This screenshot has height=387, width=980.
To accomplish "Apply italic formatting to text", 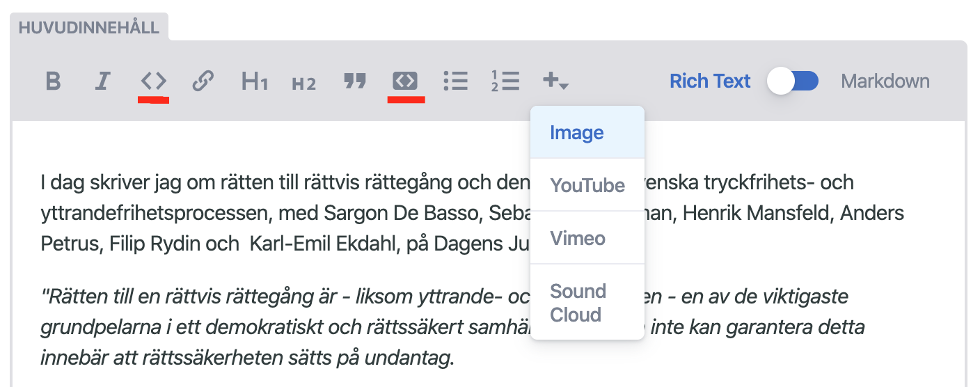I will (103, 81).
